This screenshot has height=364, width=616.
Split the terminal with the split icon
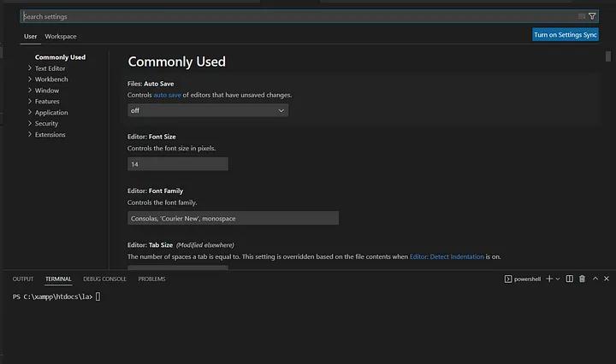569,279
